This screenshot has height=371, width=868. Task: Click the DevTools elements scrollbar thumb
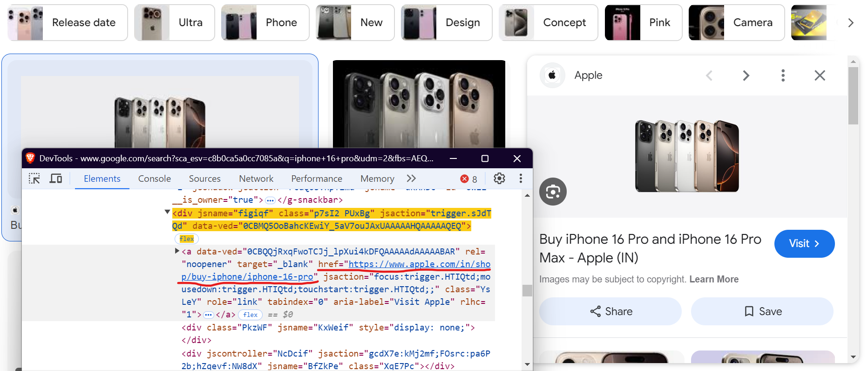click(527, 290)
